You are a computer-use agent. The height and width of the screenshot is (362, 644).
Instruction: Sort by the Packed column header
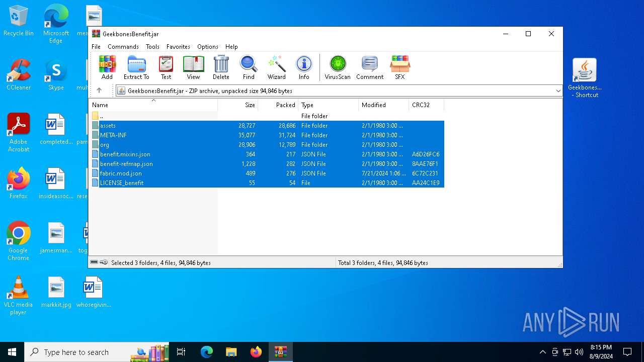coord(278,105)
